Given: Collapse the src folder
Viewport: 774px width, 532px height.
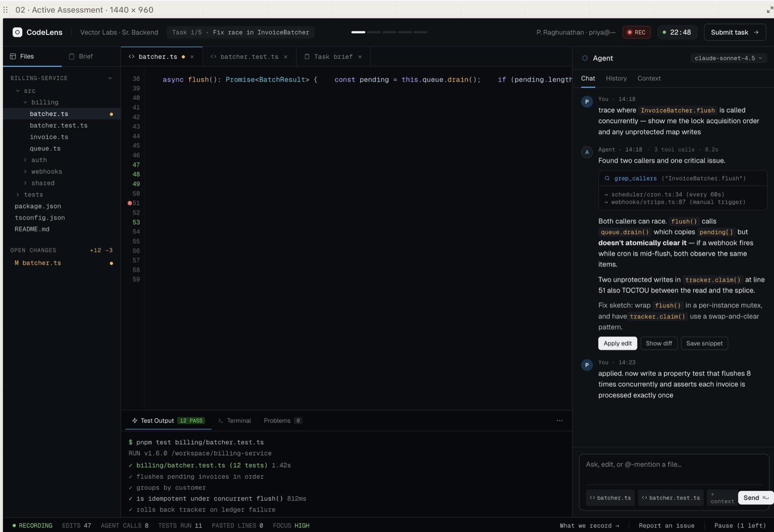Looking at the screenshot, I should (18, 91).
